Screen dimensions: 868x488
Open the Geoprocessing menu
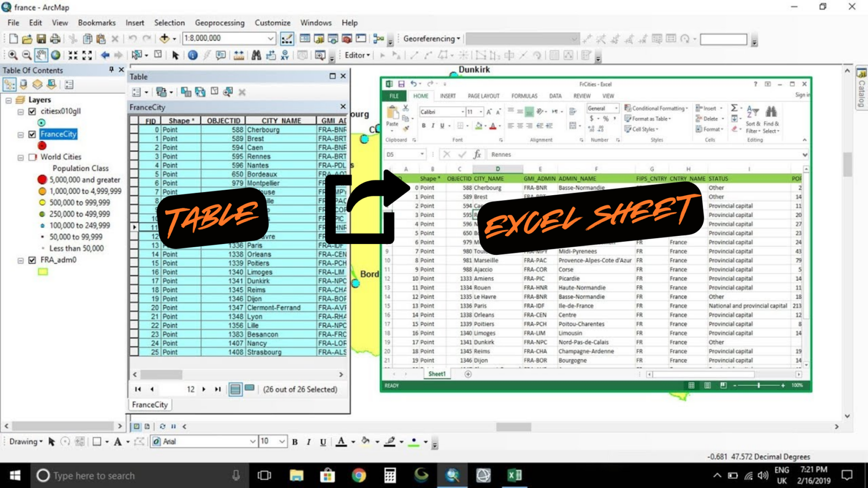220,23
